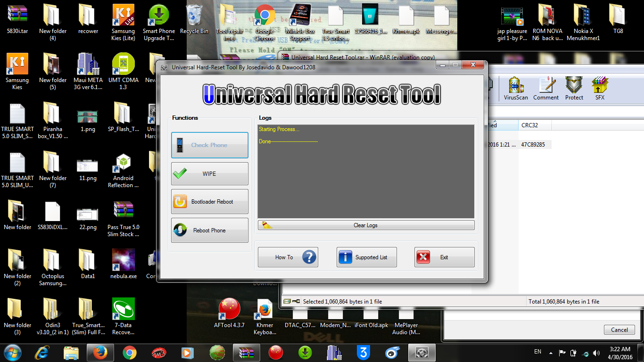Select AFTool 4.3.7 shortcut

coord(230,313)
